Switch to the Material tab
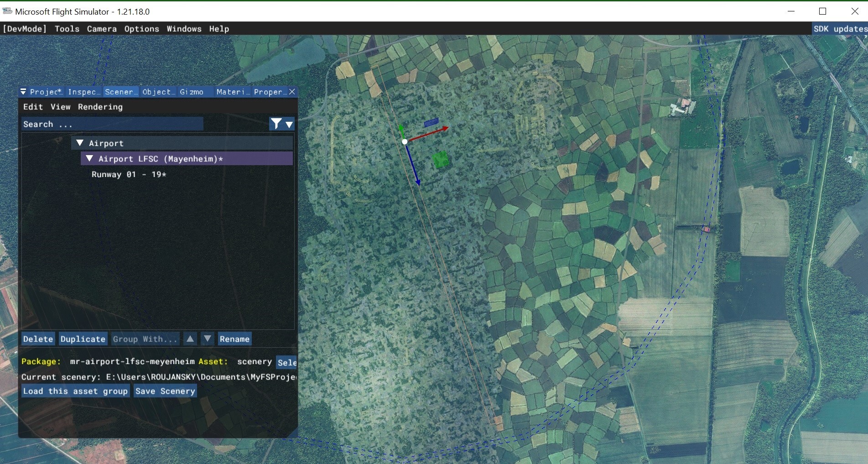Viewport: 868px width, 464px height. [233, 92]
